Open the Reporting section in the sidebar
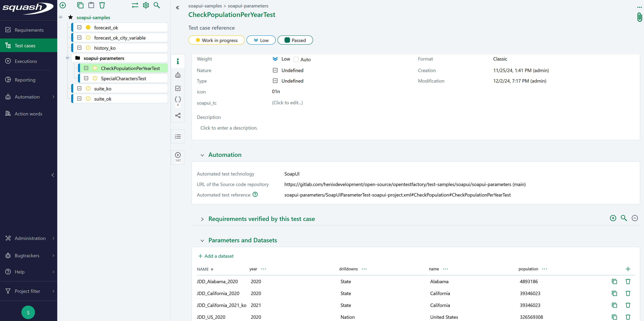644x321 pixels. click(x=25, y=80)
